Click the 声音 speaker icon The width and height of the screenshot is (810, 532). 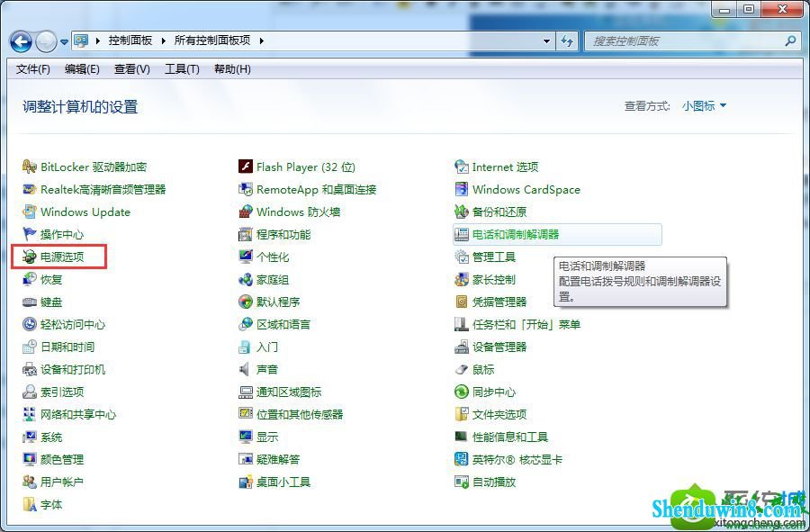(x=246, y=369)
